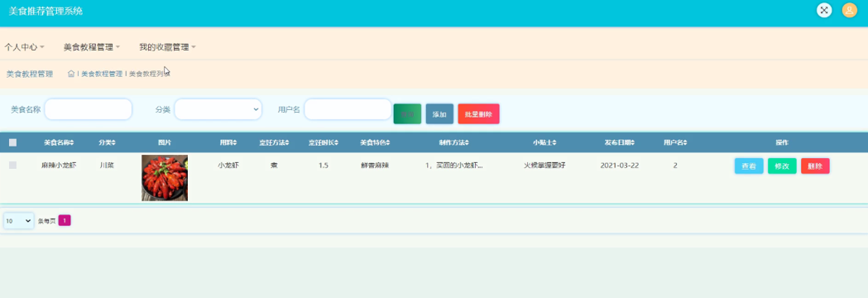868x298 pixels.
Task: Click the 美食教程管理 breadcrumb link
Action: click(x=102, y=74)
